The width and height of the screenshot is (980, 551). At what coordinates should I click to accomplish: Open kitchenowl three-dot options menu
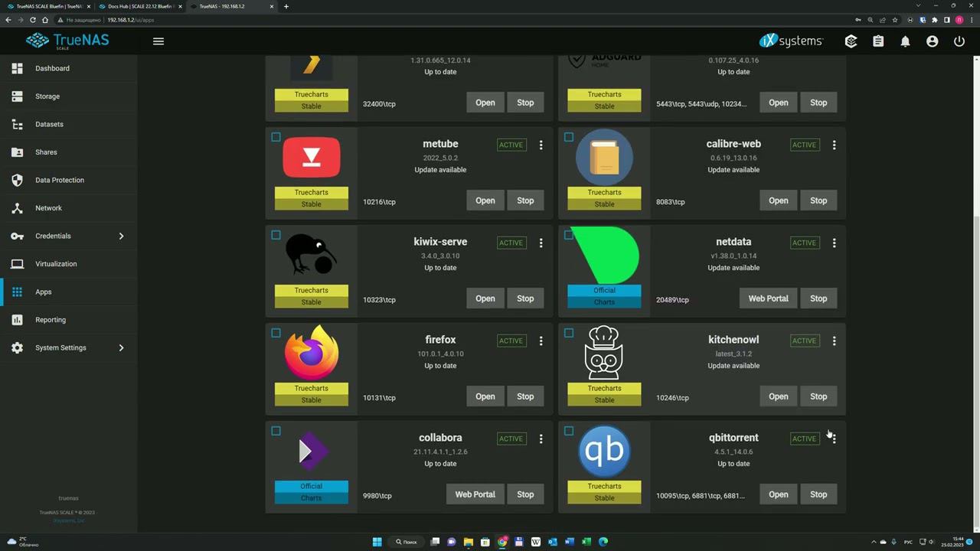tap(834, 341)
